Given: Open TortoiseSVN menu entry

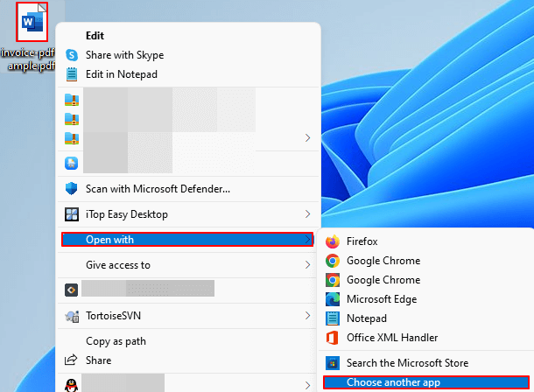Looking at the screenshot, I should coord(189,316).
